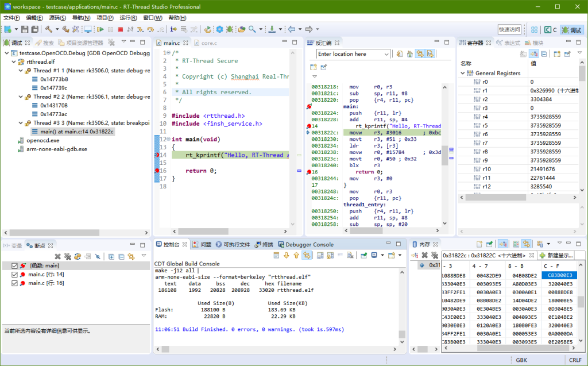Viewport: 588px width, 366px height.
Task: Switch to the core.c editor tab
Action: coord(206,42)
